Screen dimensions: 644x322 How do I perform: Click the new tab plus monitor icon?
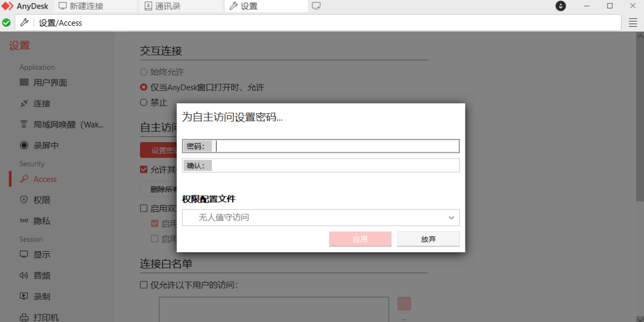tap(316, 6)
